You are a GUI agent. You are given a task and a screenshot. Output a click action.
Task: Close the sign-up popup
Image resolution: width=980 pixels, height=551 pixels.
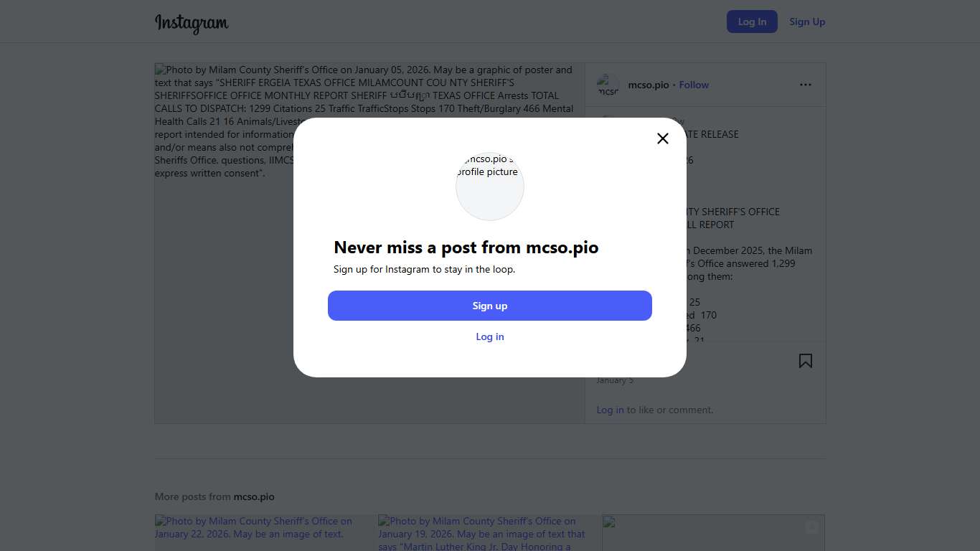coord(663,138)
